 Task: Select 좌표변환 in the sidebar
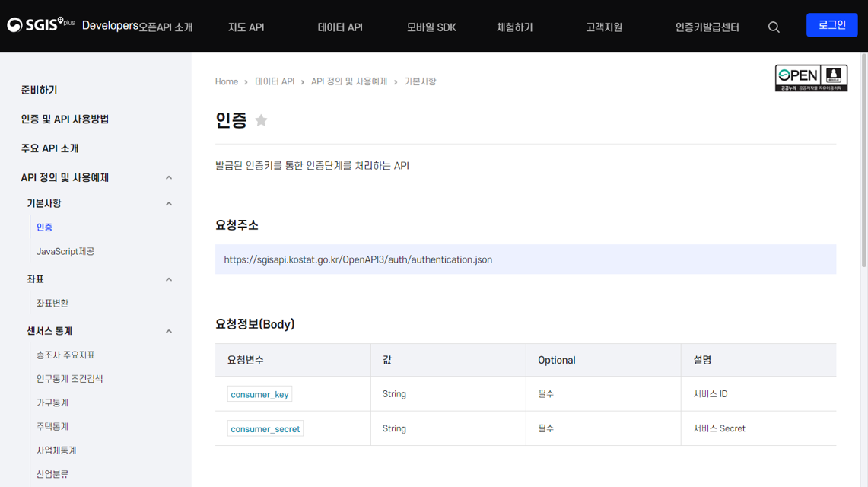point(52,303)
